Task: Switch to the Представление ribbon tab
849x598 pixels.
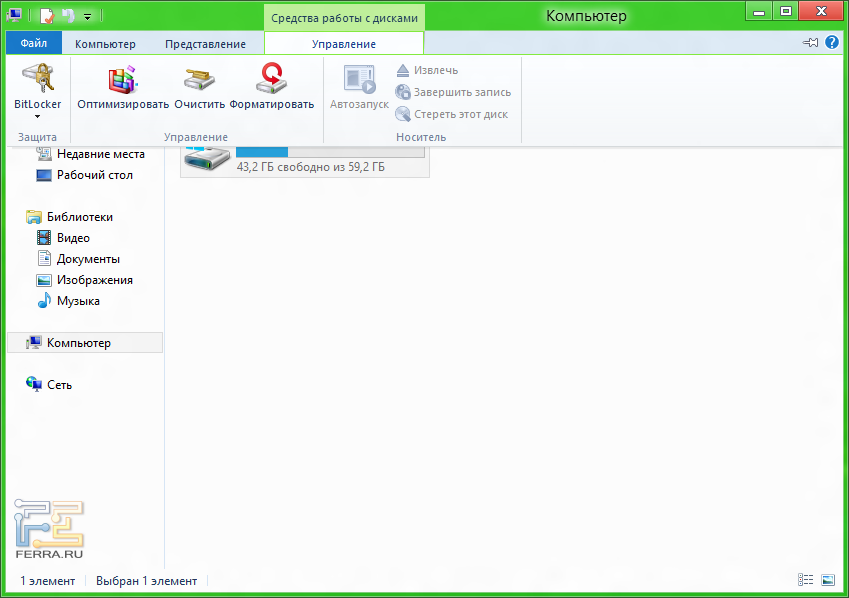Action: [205, 44]
